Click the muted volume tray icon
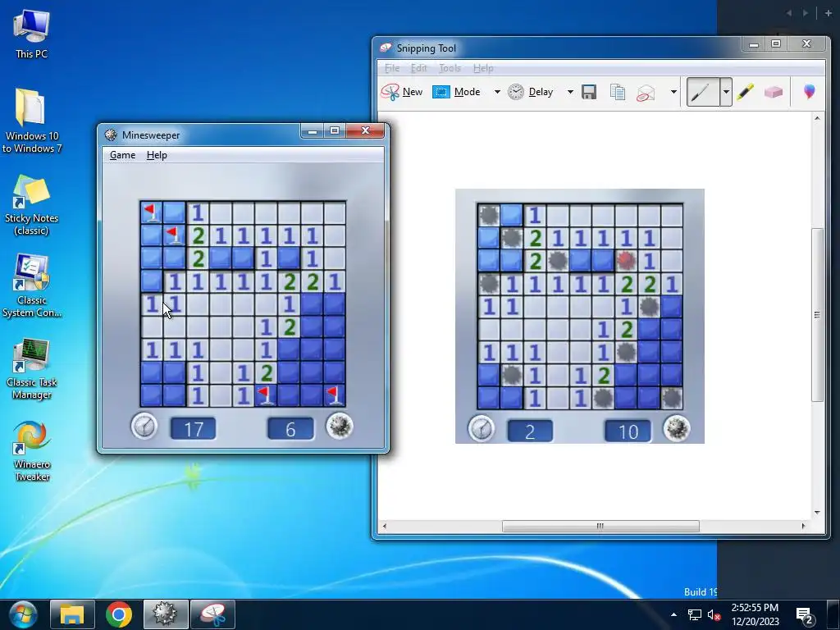The height and width of the screenshot is (630, 840). pyautogui.click(x=714, y=615)
